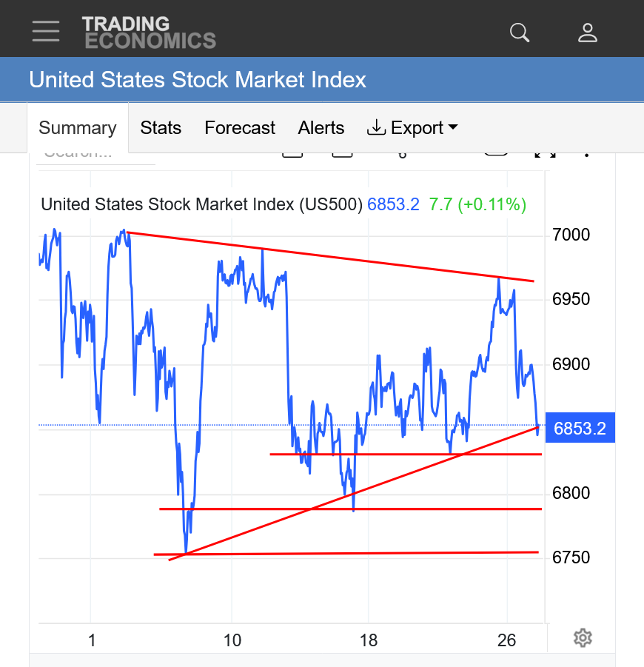Click the download icon beside Export
This screenshot has height=667, width=644.
(376, 128)
